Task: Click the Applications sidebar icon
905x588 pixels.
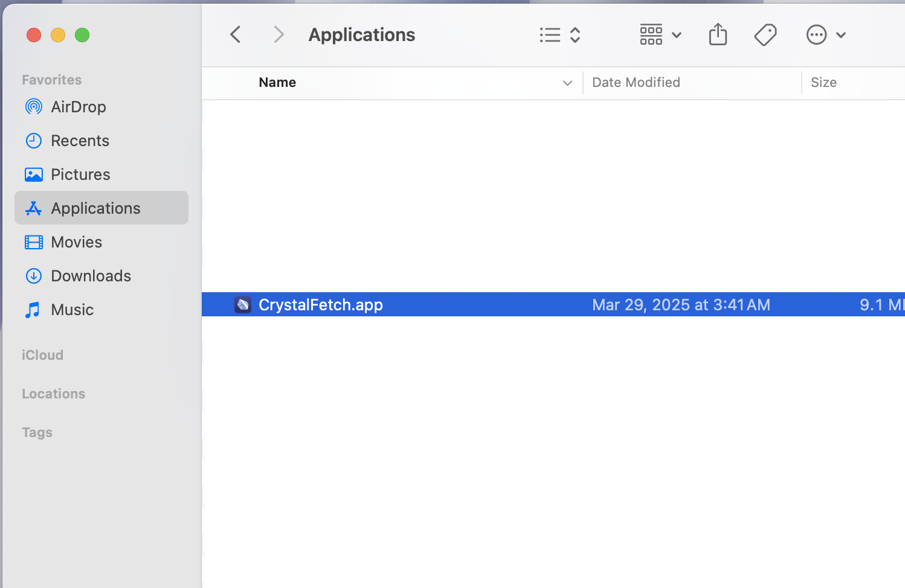Action: (x=33, y=208)
